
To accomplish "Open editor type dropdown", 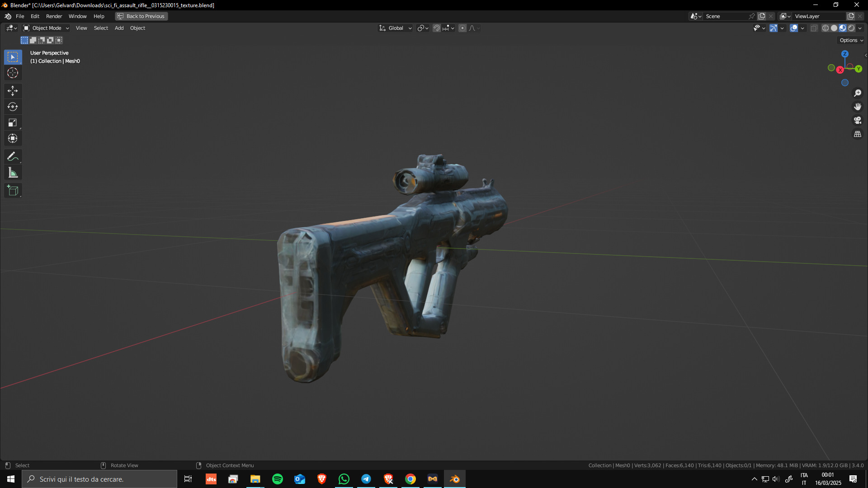I will pyautogui.click(x=12, y=28).
